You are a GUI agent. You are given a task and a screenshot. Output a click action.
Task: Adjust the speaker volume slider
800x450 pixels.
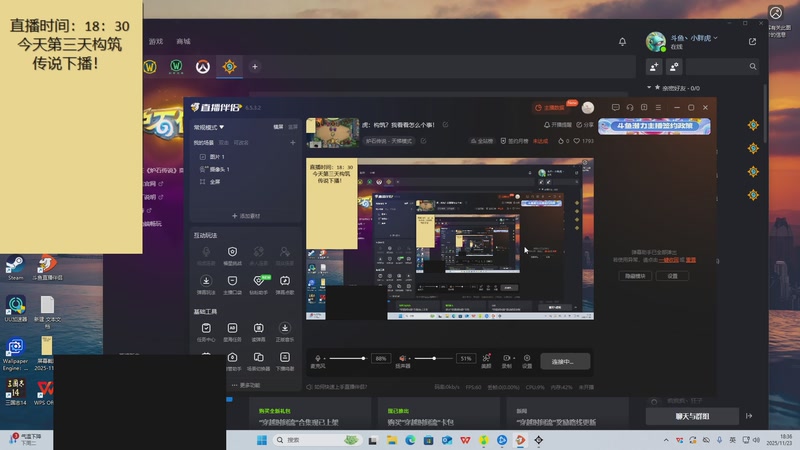(x=434, y=358)
